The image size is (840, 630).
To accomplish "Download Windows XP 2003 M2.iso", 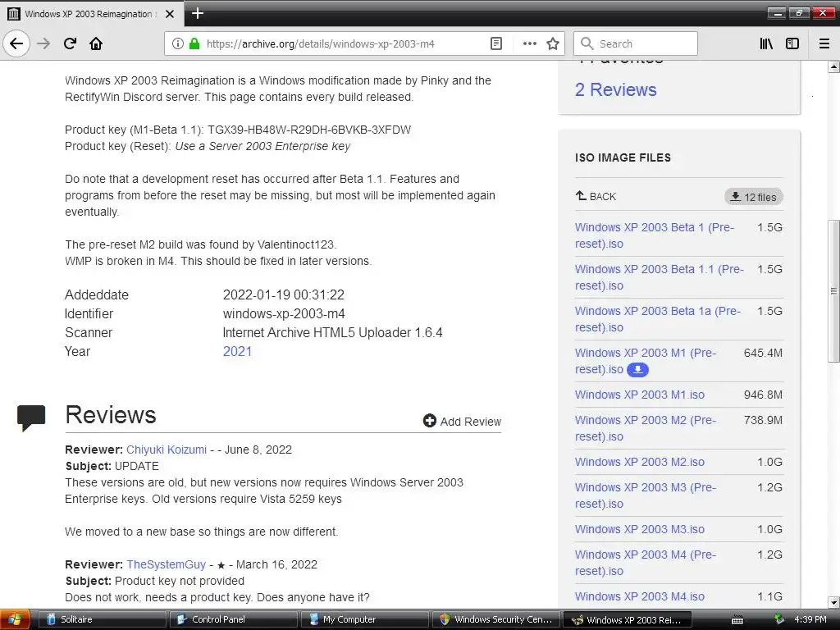I will click(x=640, y=462).
